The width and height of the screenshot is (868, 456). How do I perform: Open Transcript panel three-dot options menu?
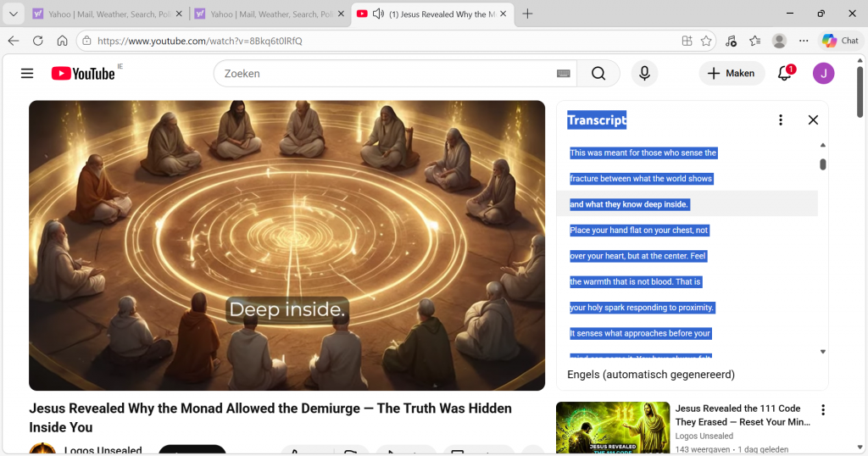(781, 120)
